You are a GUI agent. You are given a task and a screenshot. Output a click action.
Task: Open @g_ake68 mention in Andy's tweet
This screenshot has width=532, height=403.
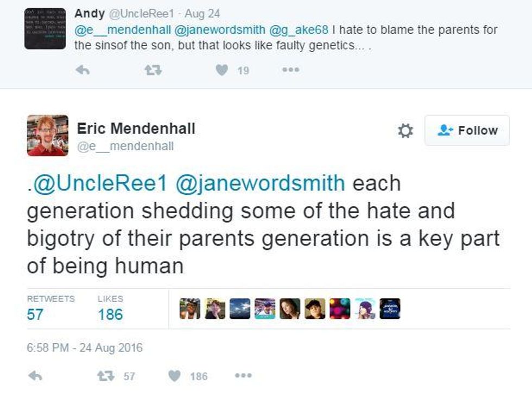click(x=299, y=30)
